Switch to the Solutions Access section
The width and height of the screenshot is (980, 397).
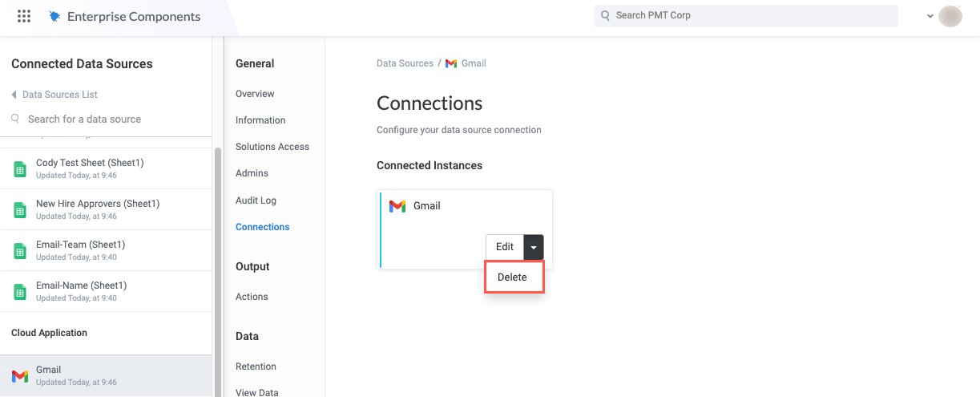point(272,147)
